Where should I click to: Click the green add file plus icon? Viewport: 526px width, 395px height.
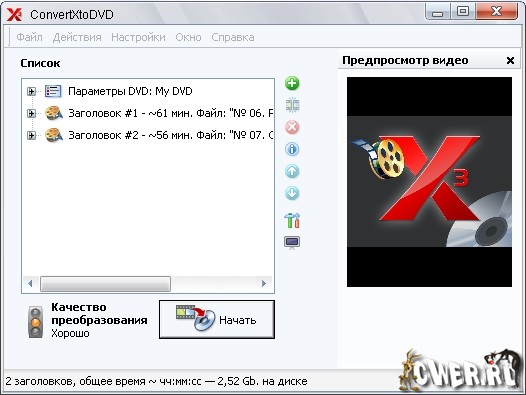coord(292,83)
